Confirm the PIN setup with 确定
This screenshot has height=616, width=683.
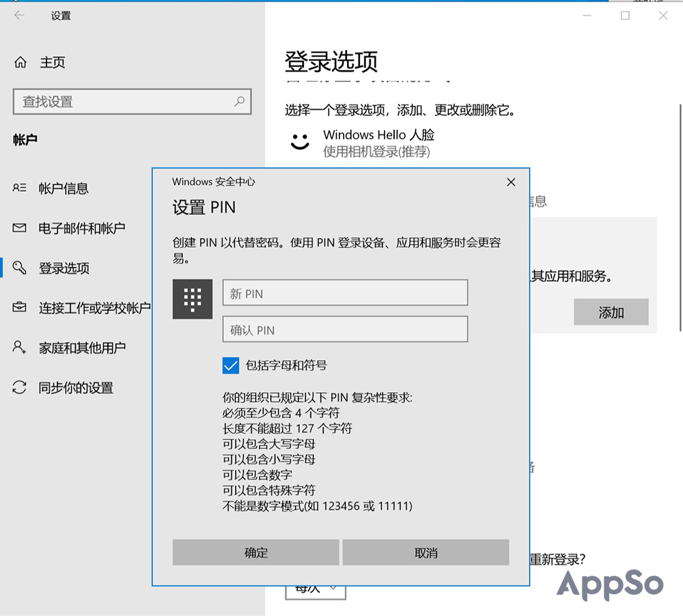pyautogui.click(x=255, y=552)
